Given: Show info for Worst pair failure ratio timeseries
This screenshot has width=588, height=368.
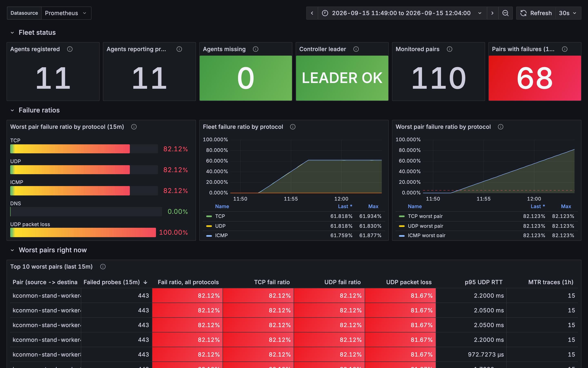Looking at the screenshot, I should [501, 127].
